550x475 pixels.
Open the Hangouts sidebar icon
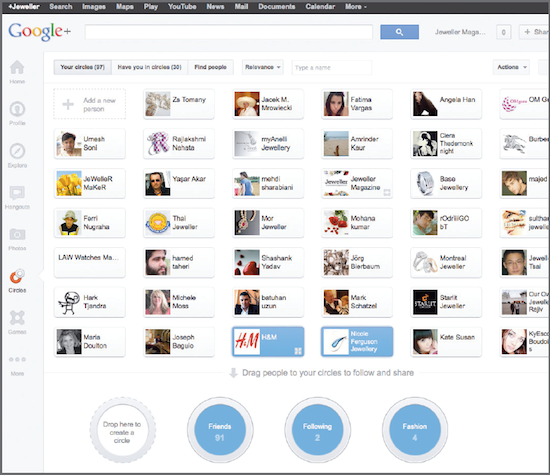17,193
